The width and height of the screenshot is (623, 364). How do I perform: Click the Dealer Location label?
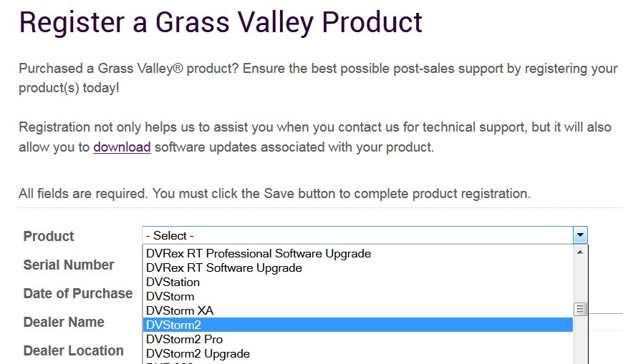pos(73,350)
